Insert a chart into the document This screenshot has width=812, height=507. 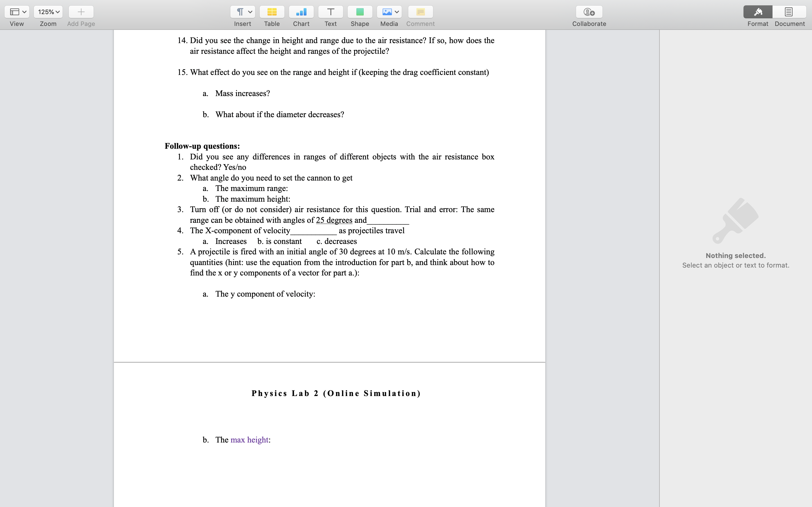coord(301,12)
